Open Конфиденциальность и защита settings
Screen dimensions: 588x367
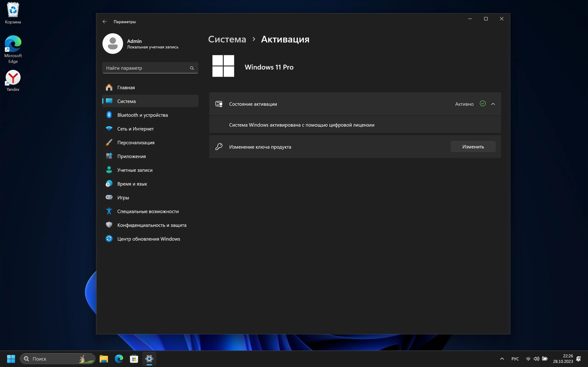(x=152, y=225)
